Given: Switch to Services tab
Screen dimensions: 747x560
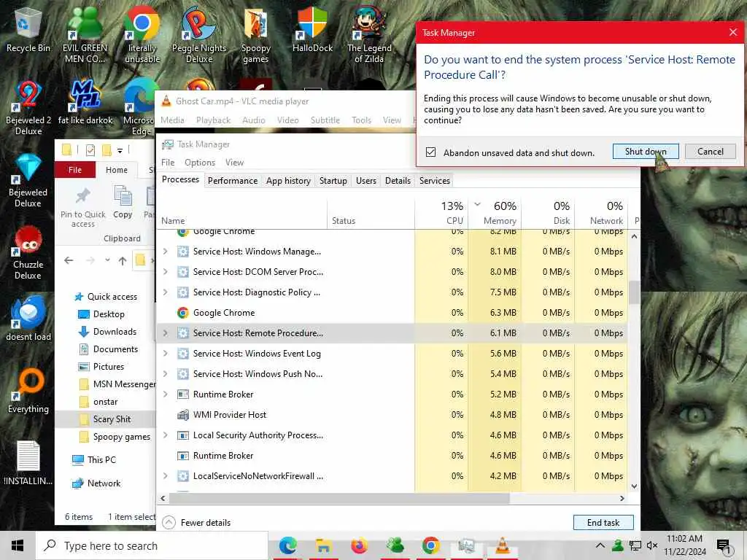Looking at the screenshot, I should (x=435, y=181).
